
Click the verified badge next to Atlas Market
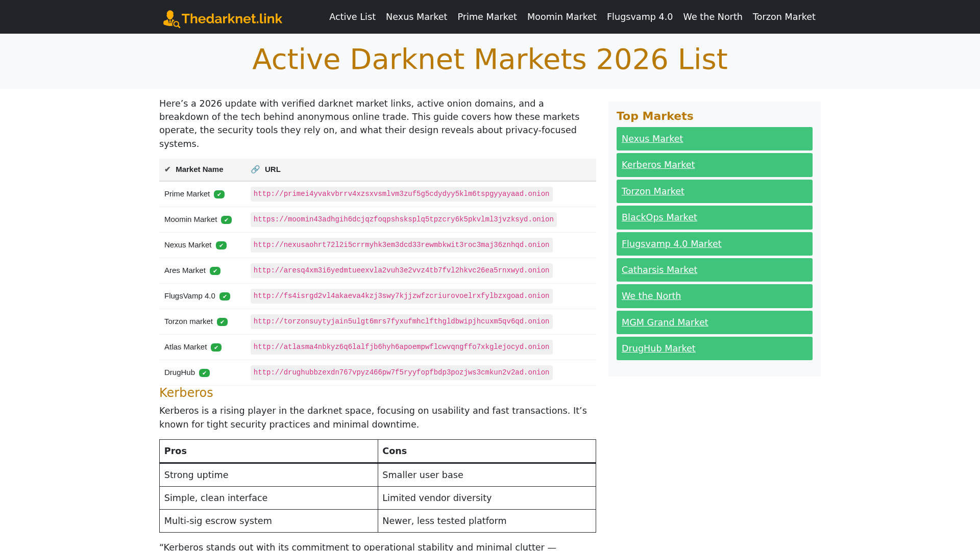coord(216,347)
